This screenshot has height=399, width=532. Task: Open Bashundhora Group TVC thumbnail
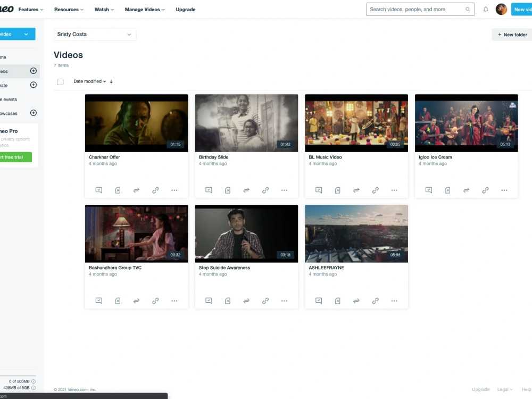coord(136,234)
